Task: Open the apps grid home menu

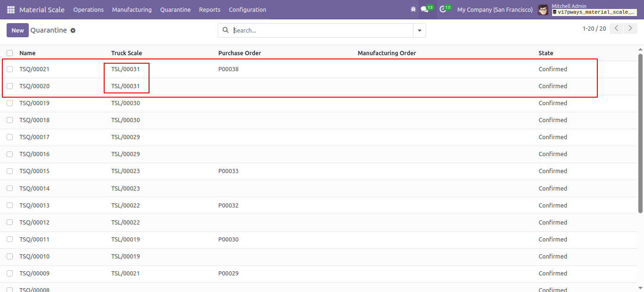Action: point(11,9)
